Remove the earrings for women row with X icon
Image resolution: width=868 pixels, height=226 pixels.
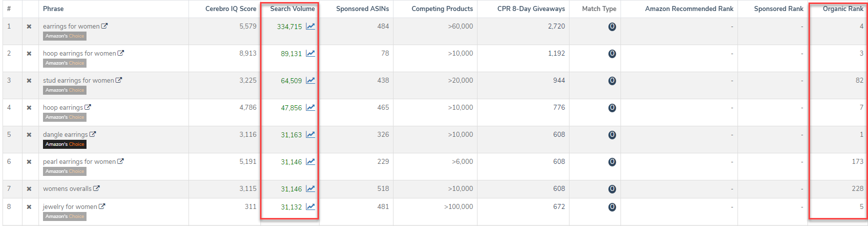pos(29,27)
